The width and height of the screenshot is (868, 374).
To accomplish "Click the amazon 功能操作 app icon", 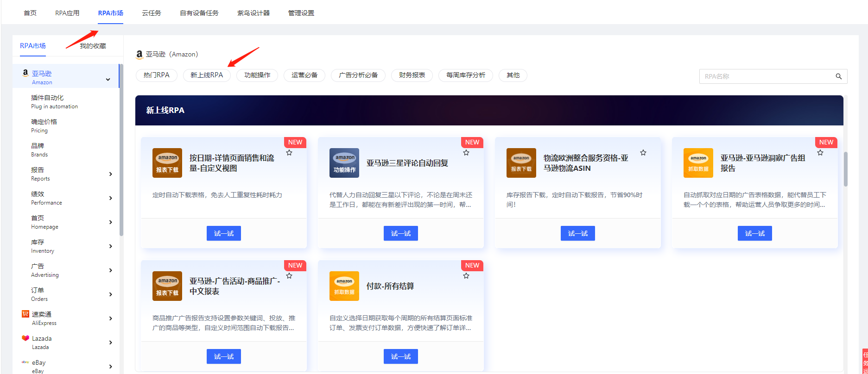I will pyautogui.click(x=344, y=163).
